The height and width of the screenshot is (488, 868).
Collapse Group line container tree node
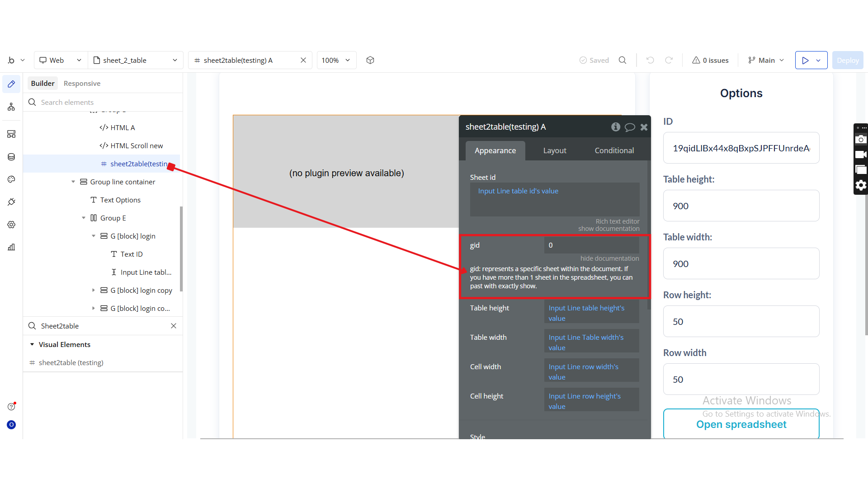(73, 182)
